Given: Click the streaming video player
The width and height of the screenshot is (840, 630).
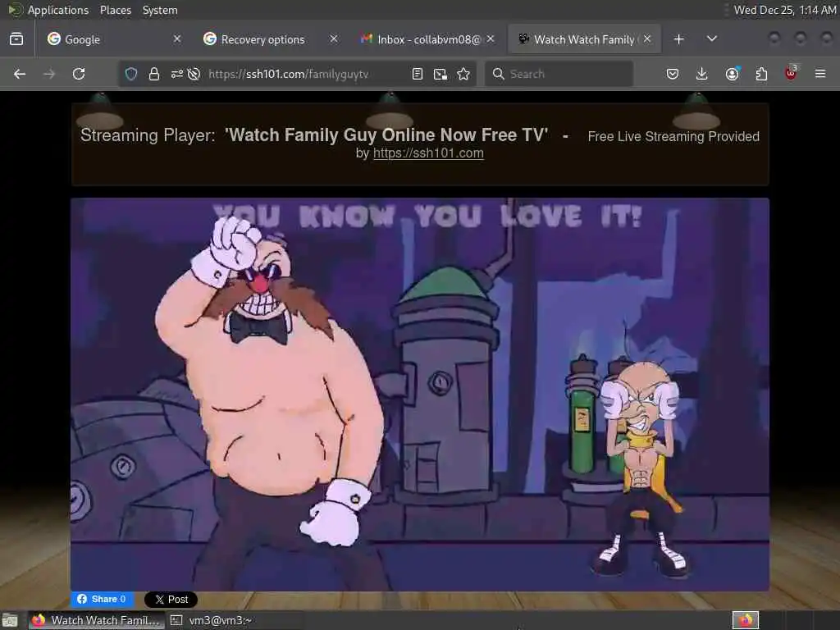Looking at the screenshot, I should (420, 395).
